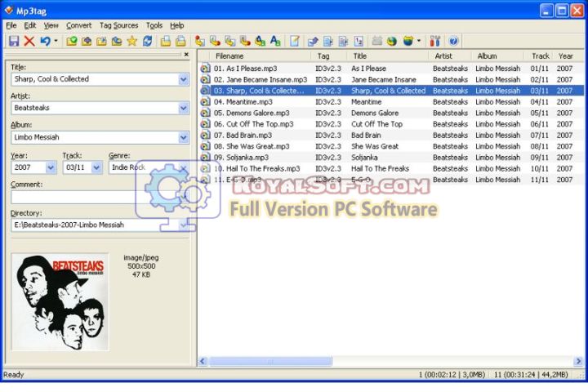Viewport: 588px width, 392px height.
Task: Open Actions with the blue A icon
Action: (x=275, y=41)
